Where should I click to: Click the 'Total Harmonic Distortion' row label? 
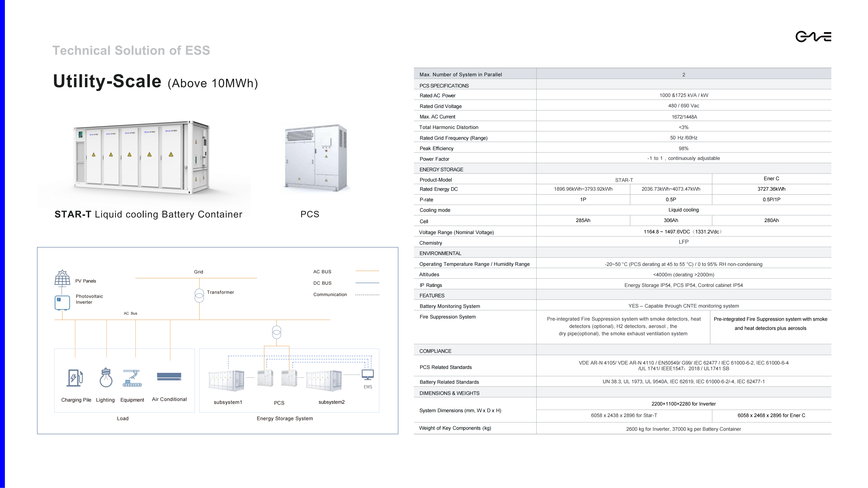[x=449, y=127]
